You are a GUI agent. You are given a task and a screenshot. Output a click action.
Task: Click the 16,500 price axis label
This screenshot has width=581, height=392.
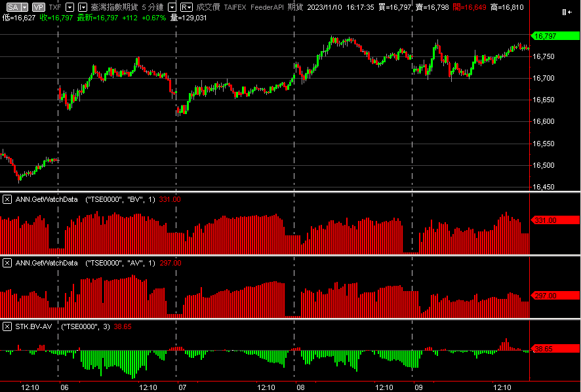point(543,165)
